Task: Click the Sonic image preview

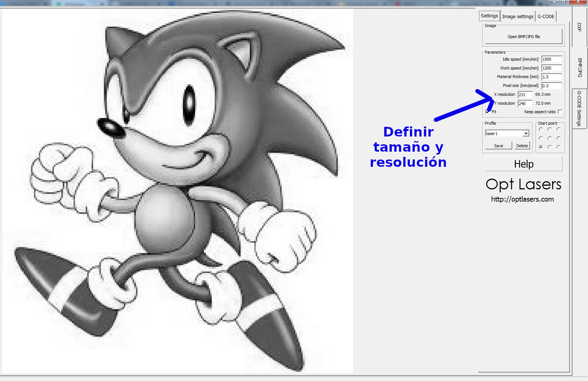Action: coord(177,191)
